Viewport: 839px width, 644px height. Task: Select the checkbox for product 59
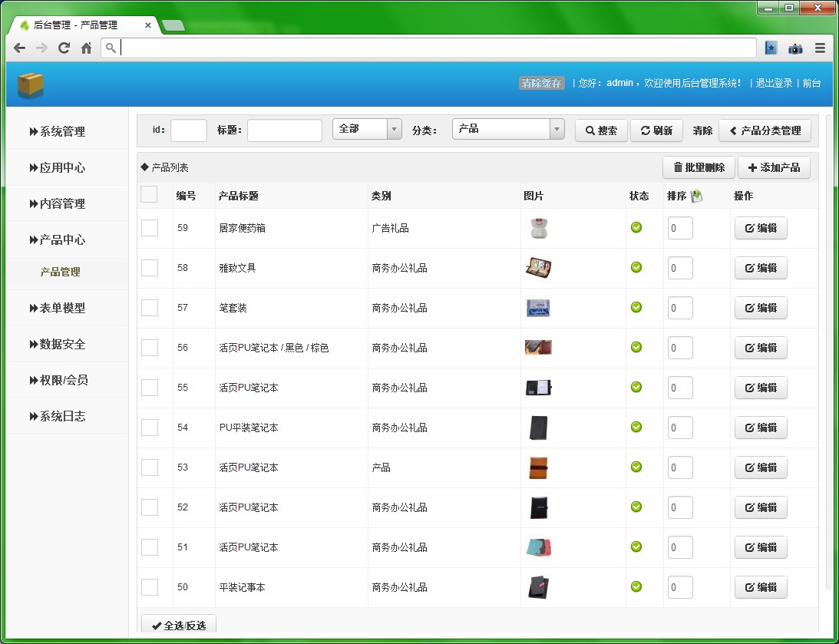coord(149,228)
